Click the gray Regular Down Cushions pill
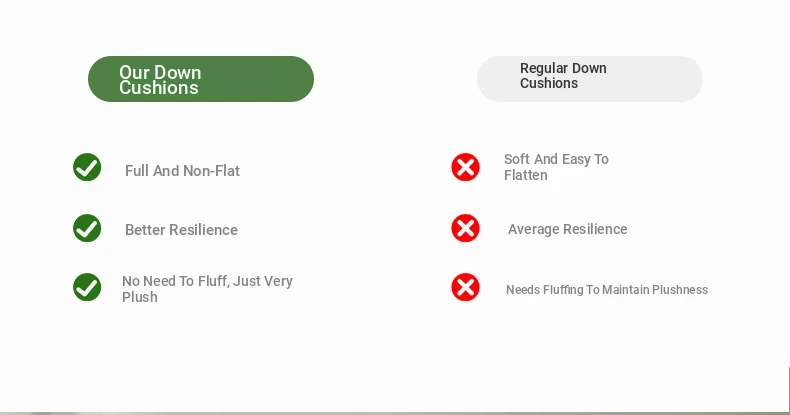 click(x=590, y=79)
